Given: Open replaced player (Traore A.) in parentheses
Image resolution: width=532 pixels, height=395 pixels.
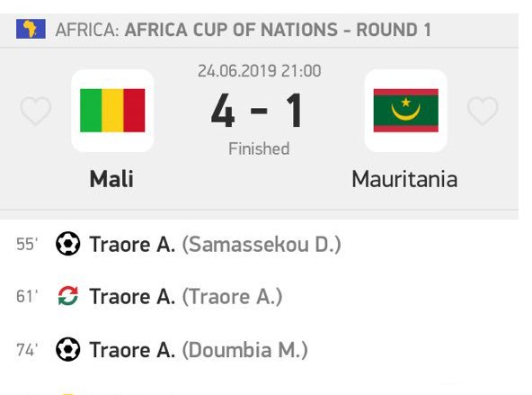Looking at the screenshot, I should coord(233,296).
